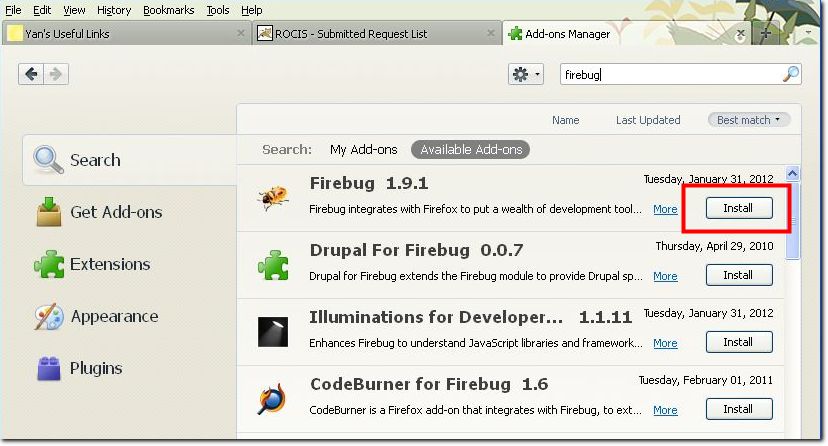Click the add-on search field
The height and width of the screenshot is (446, 828).
coord(668,74)
